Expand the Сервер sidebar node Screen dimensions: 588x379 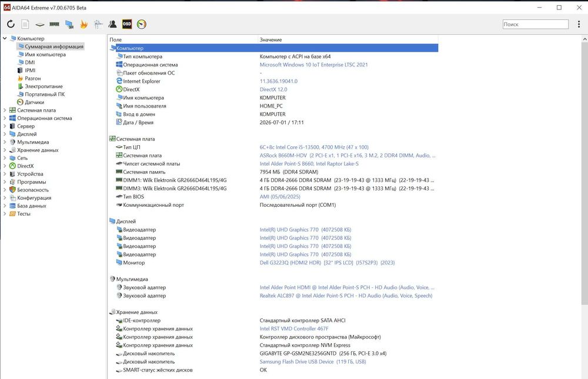coord(5,126)
